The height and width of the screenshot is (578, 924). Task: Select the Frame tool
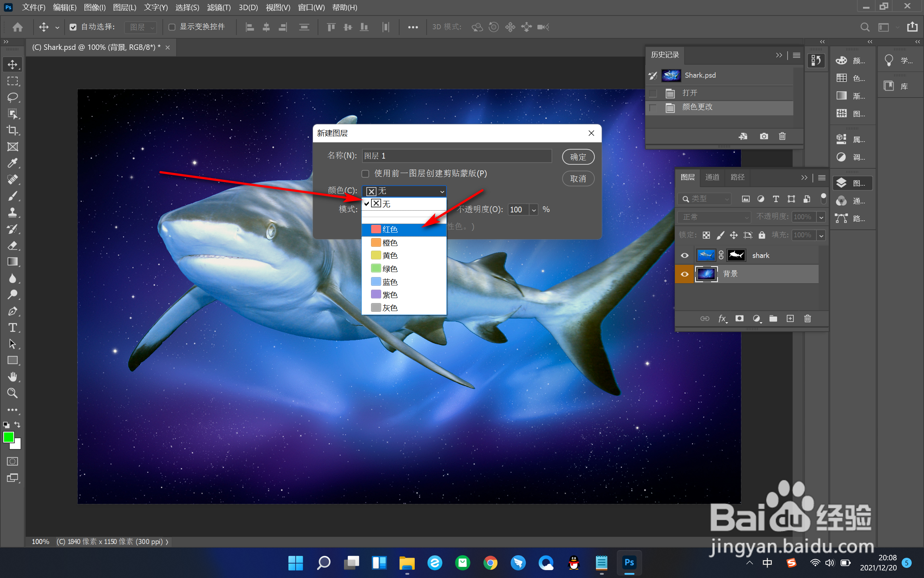(13, 147)
